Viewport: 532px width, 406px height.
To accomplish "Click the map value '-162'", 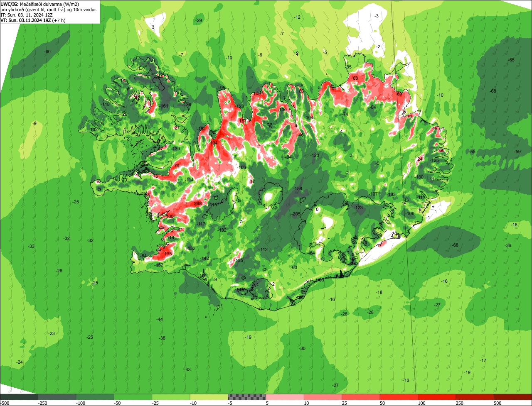I will coord(201,129).
